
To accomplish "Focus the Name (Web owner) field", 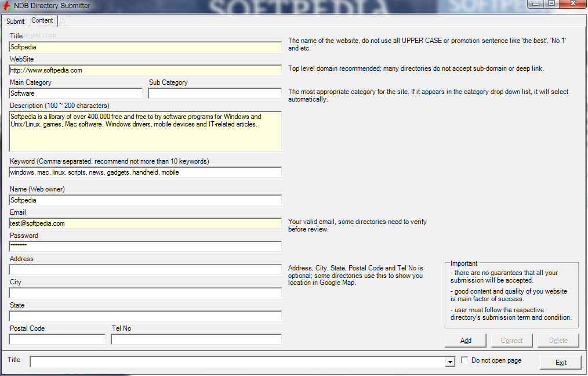I will pyautogui.click(x=145, y=200).
